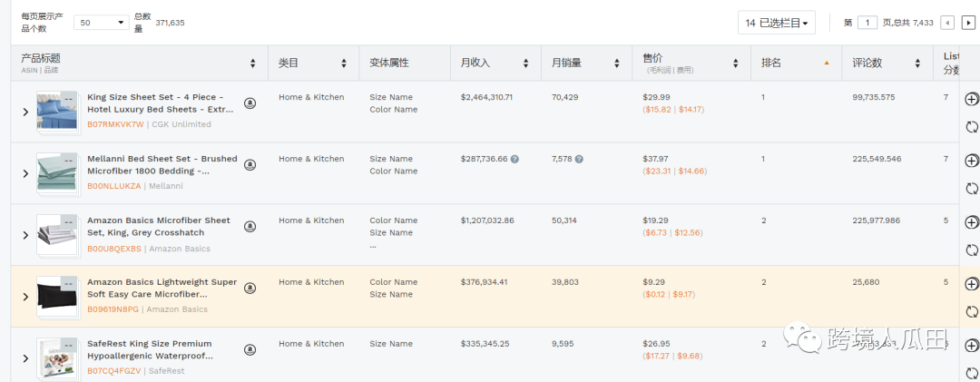This screenshot has height=382, width=980.
Task: Expand the King Size Sheet Set row
Action: [x=25, y=112]
